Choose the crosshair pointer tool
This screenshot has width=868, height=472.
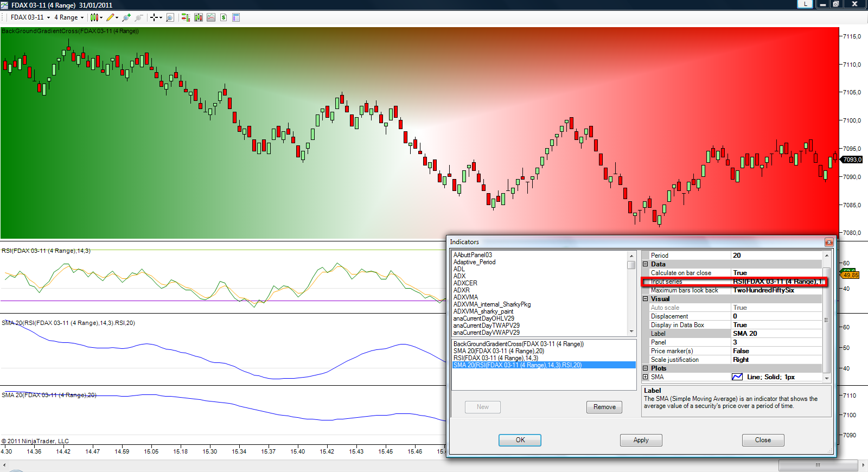pos(154,17)
